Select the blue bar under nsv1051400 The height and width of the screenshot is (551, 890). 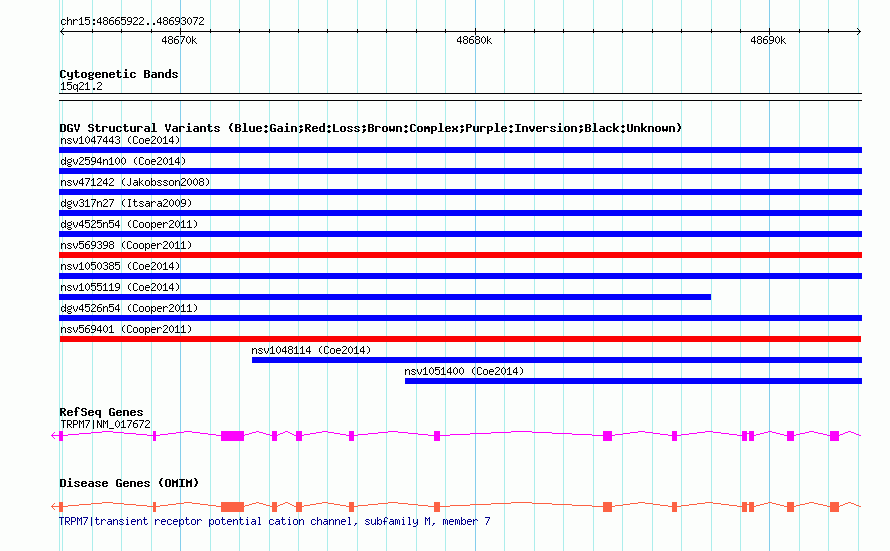point(633,381)
